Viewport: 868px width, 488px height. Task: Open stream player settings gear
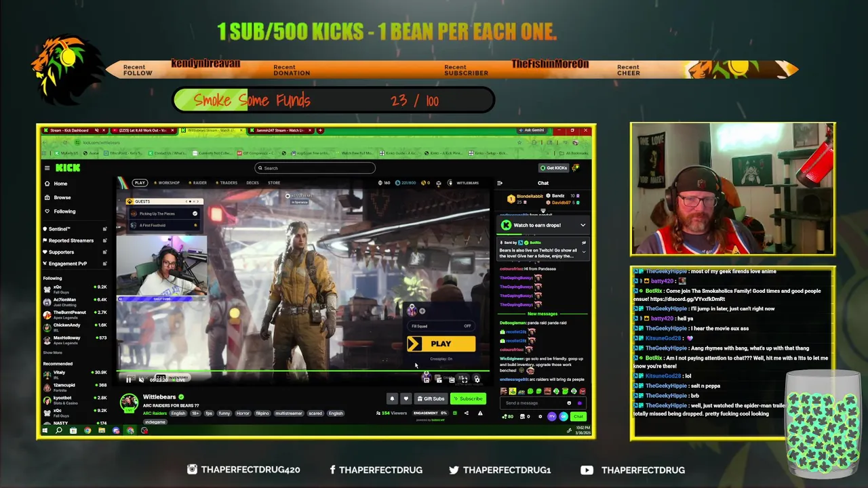pyautogui.click(x=477, y=380)
